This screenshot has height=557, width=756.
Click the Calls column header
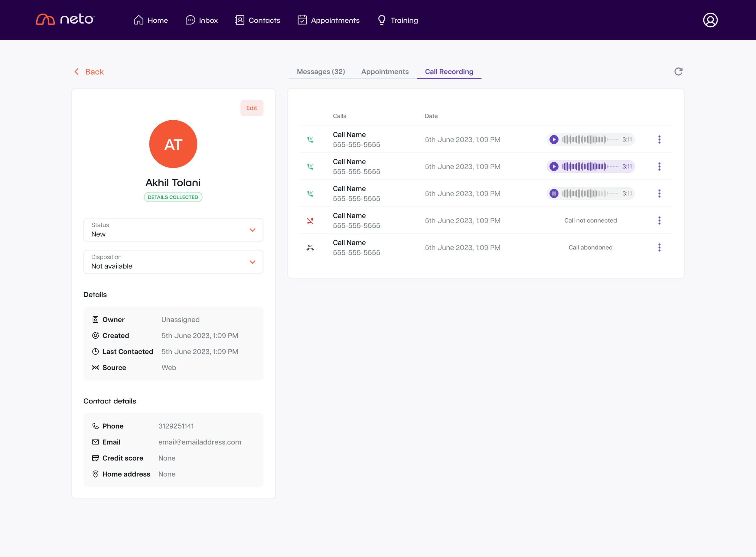point(339,116)
